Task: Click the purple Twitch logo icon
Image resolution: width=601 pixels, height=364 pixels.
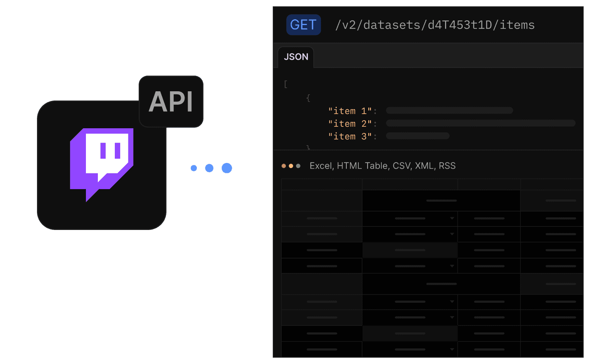Action: pos(102,165)
